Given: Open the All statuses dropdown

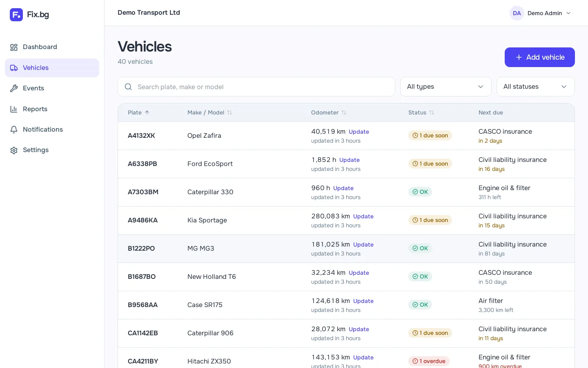Looking at the screenshot, I should click(536, 87).
